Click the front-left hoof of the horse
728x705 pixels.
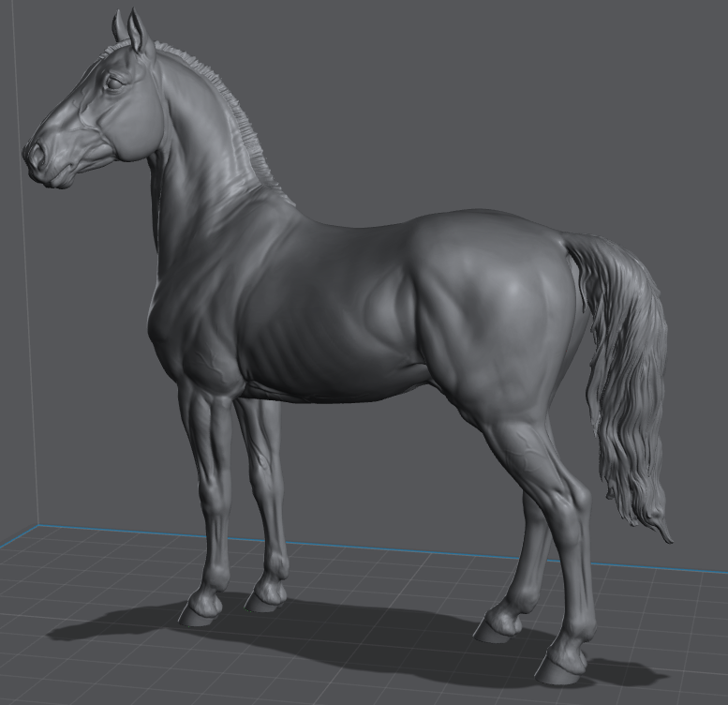point(199,608)
